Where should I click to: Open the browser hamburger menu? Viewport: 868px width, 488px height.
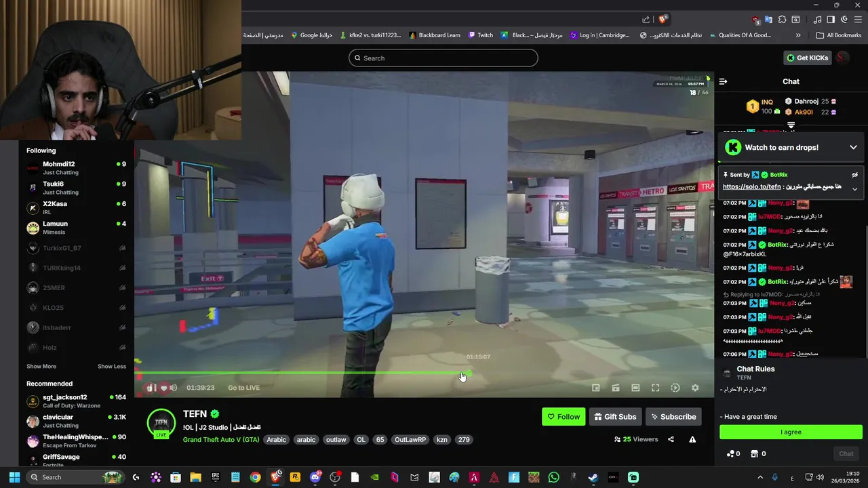858,20
